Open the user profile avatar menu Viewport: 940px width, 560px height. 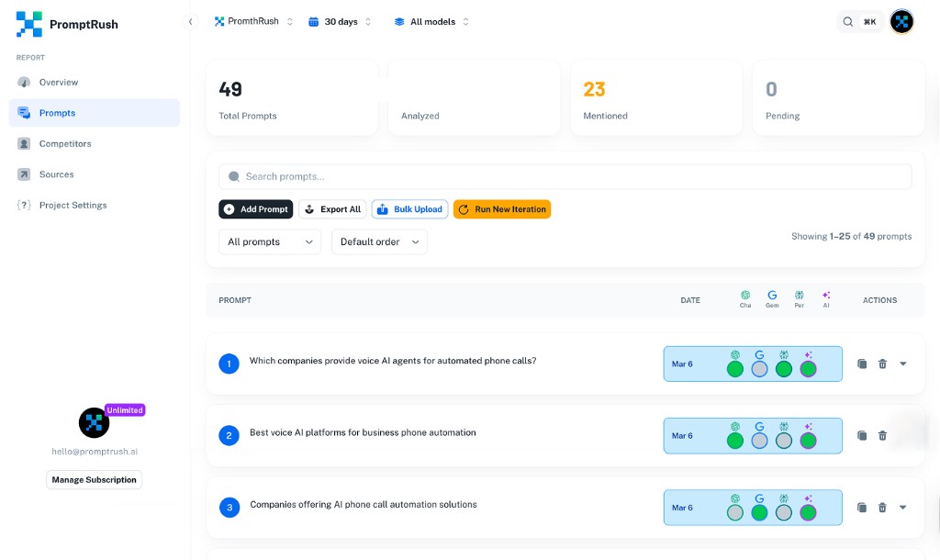[901, 22]
